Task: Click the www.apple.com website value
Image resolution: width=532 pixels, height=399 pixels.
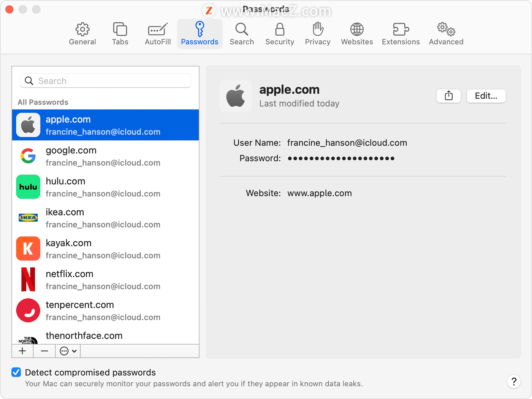Action: 320,193
